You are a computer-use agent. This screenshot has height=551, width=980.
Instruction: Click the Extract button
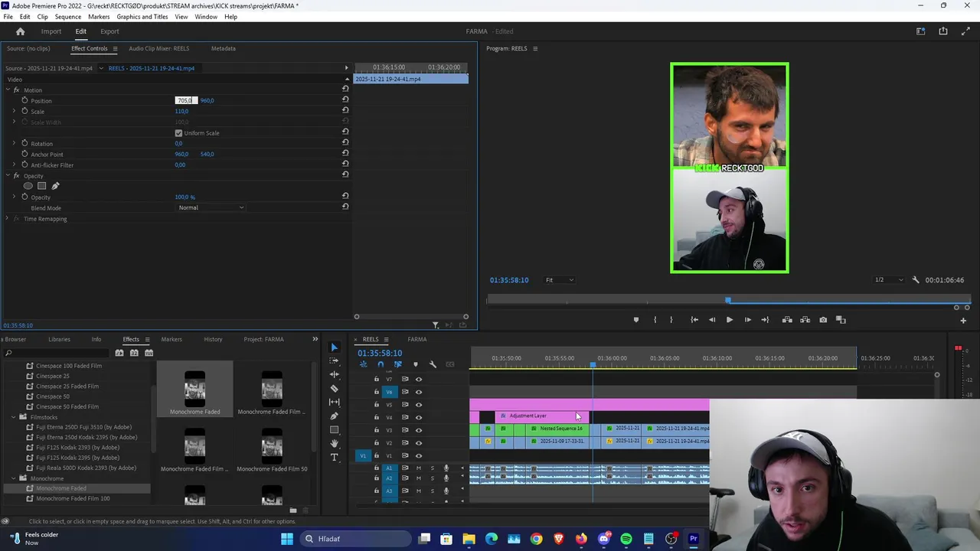[804, 320]
